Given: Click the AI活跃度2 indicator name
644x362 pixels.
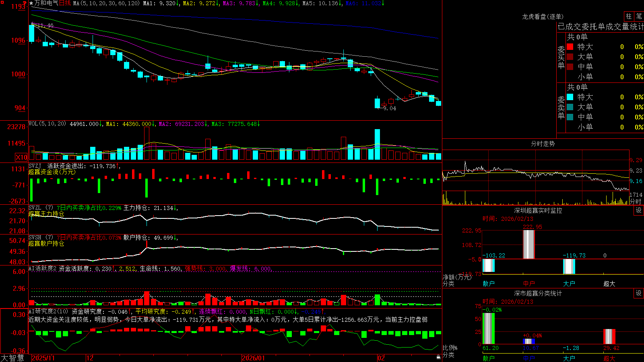Looking at the screenshot, I should 43,268.
